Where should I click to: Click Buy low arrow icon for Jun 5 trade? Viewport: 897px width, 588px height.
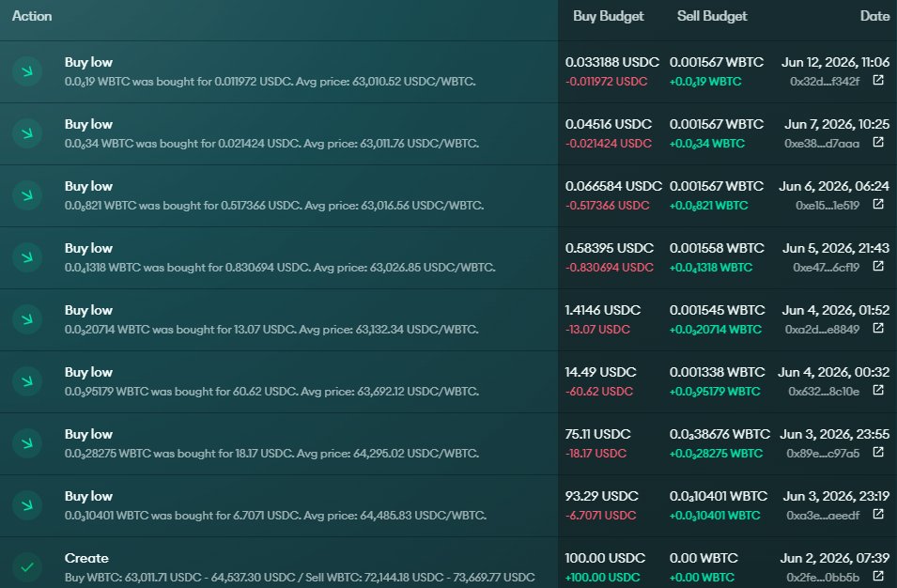pyautogui.click(x=27, y=257)
